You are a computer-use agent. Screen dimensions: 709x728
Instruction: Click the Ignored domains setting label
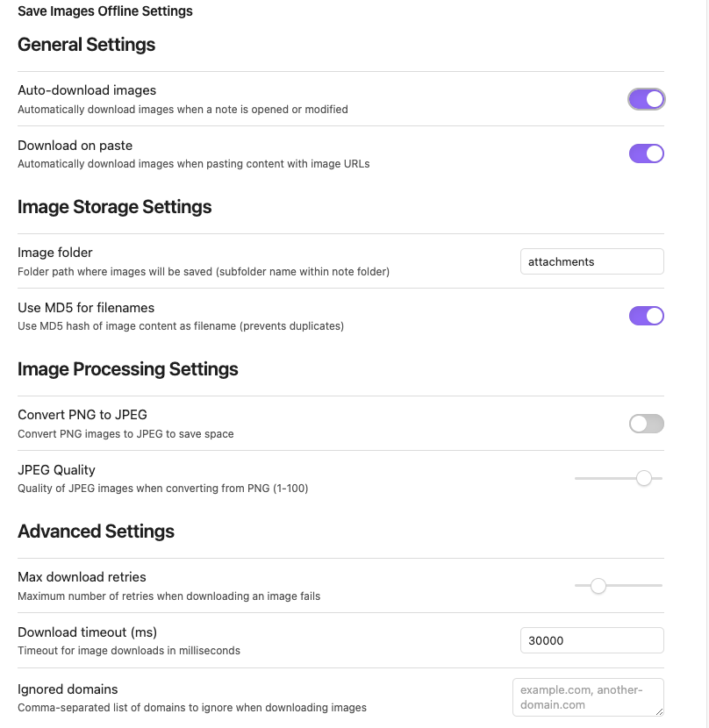click(68, 689)
